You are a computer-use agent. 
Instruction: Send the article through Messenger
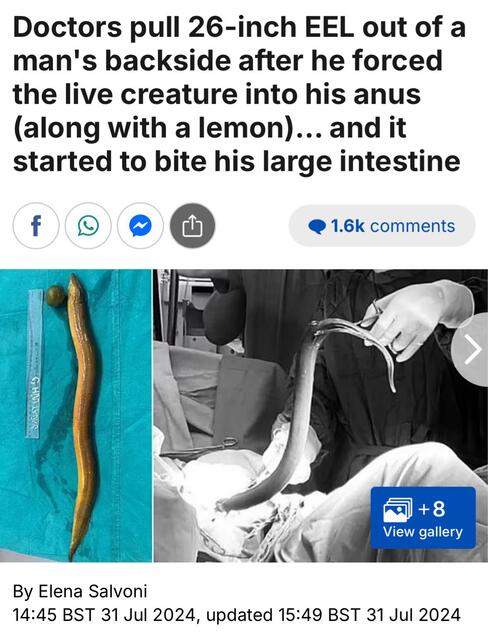[x=140, y=226]
